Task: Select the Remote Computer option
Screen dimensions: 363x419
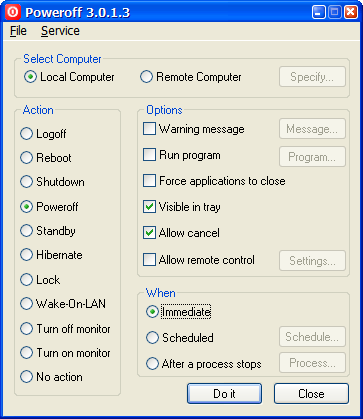Action: tap(191, 77)
